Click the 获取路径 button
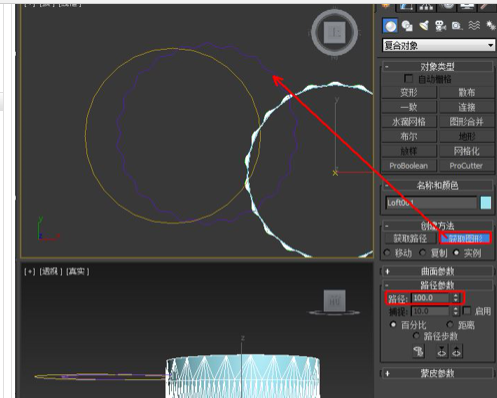The image size is (497, 398). click(x=410, y=238)
